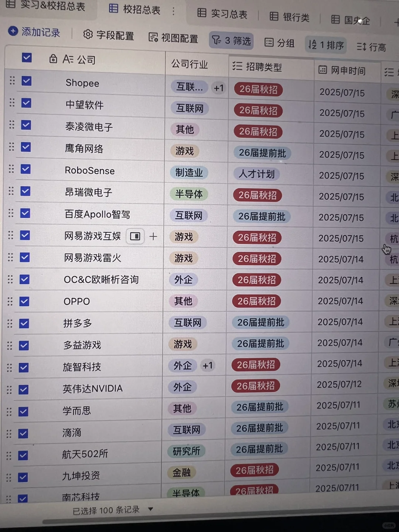Viewport: 399px width, 532px height.
Task: Click the 校招总表 tab grid icon
Action: coord(114,8)
